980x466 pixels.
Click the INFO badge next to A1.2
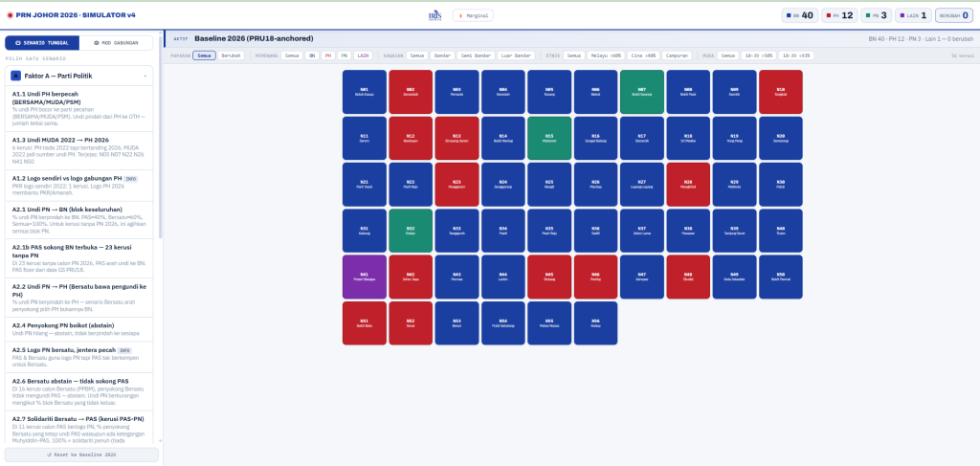coord(130,179)
